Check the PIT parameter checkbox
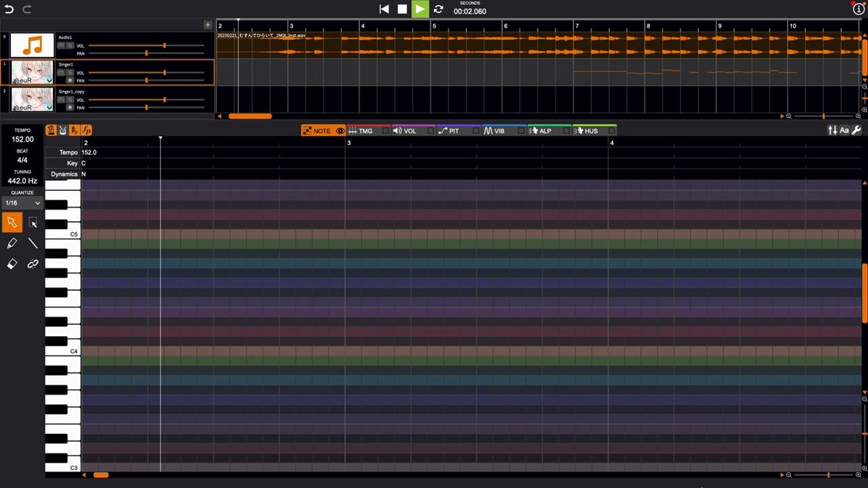 pyautogui.click(x=476, y=131)
